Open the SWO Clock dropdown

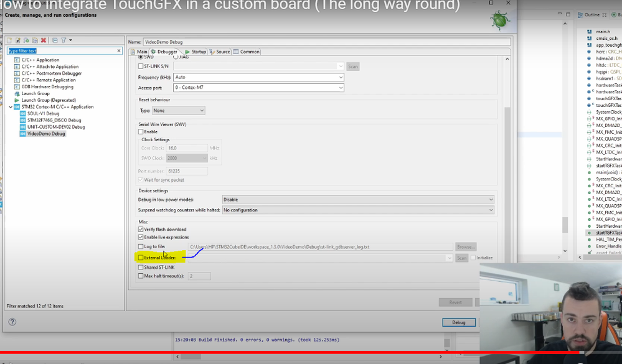(x=187, y=158)
